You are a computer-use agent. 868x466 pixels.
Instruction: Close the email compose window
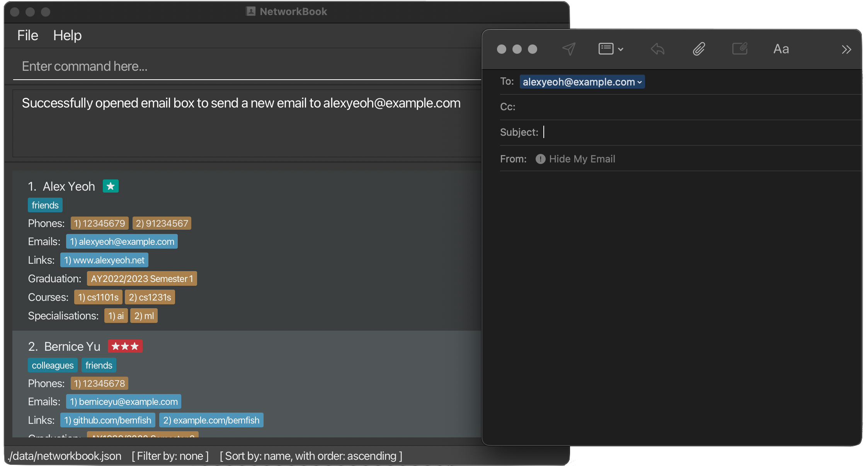502,49
